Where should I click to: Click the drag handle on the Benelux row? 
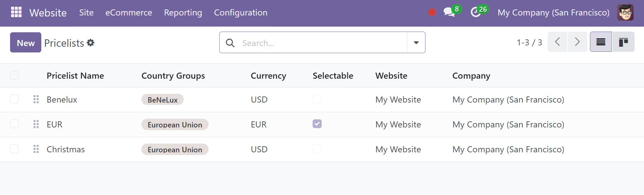coord(36,100)
